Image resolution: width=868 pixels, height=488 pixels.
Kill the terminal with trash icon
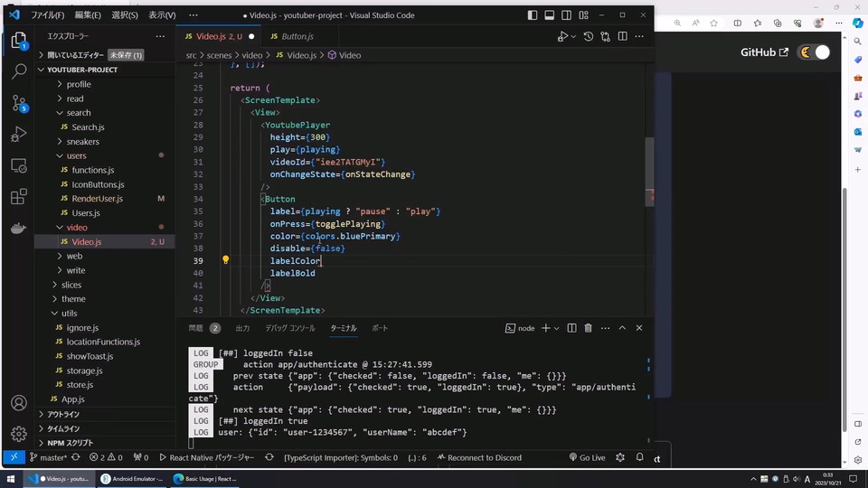(x=588, y=328)
